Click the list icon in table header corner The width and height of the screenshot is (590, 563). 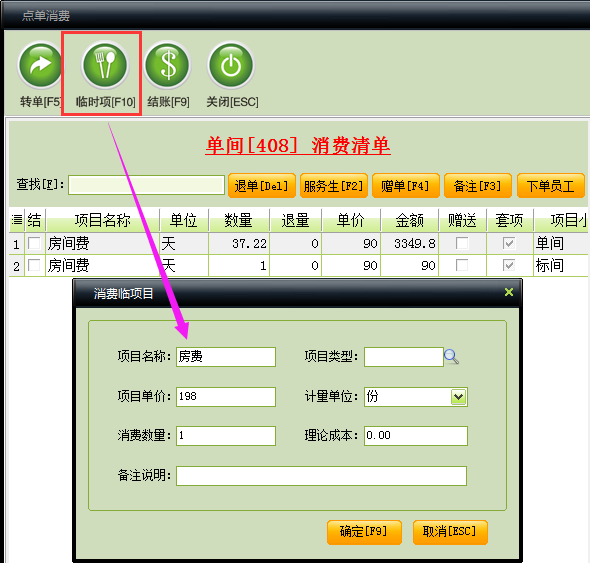(17, 219)
